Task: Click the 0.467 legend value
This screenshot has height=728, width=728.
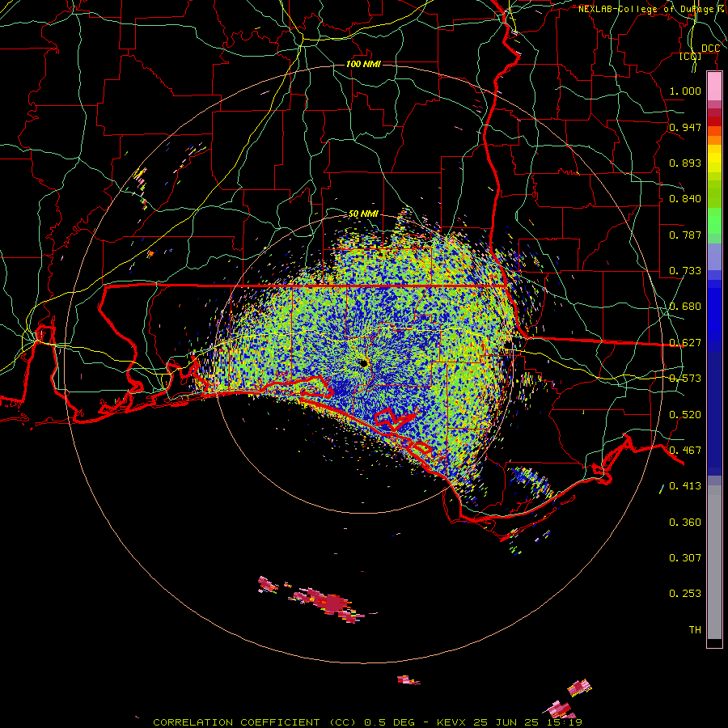Action: click(685, 451)
